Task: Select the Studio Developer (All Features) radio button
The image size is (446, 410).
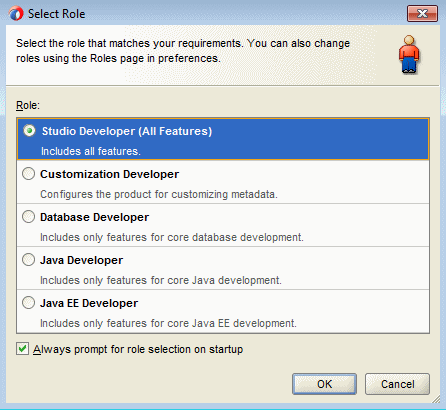Action: [x=29, y=131]
